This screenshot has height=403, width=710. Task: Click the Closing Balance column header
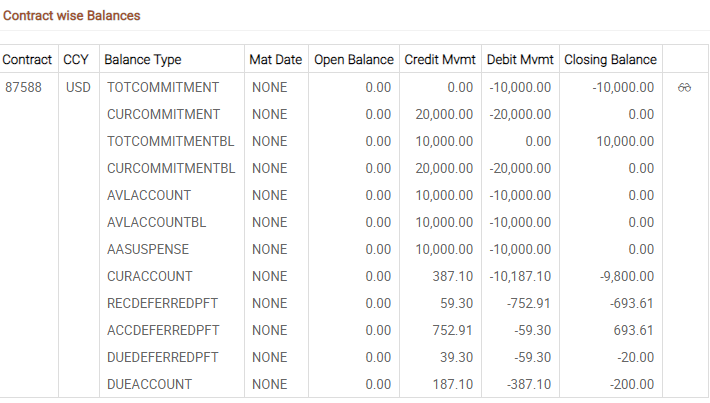[610, 60]
